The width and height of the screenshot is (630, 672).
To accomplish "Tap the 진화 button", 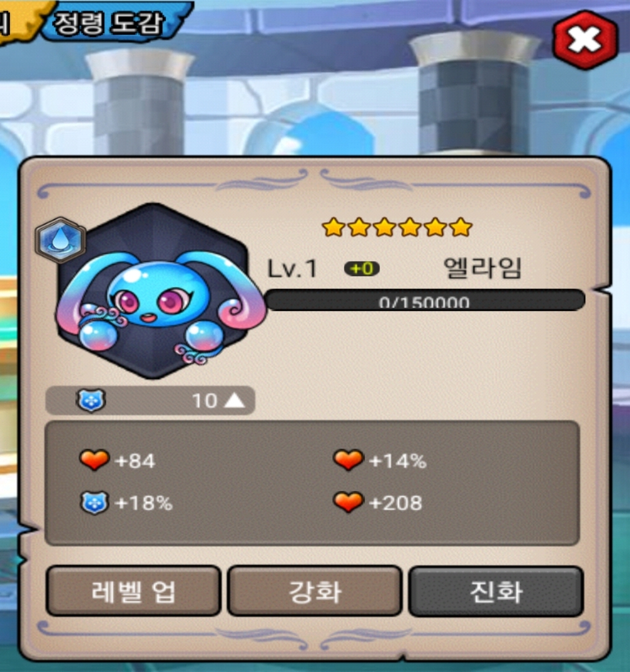I will pyautogui.click(x=496, y=592).
